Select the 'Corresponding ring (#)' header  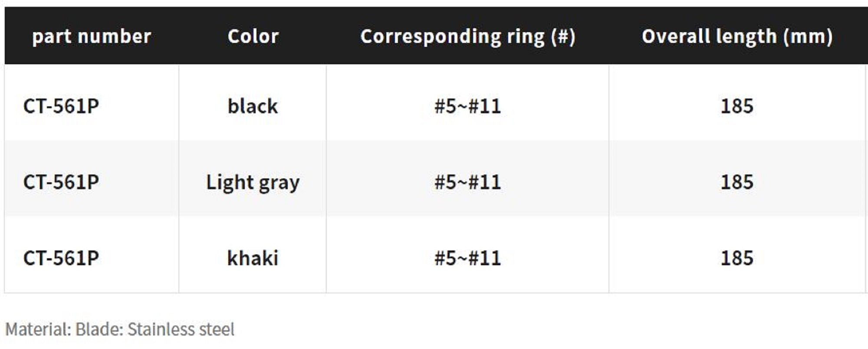click(467, 36)
